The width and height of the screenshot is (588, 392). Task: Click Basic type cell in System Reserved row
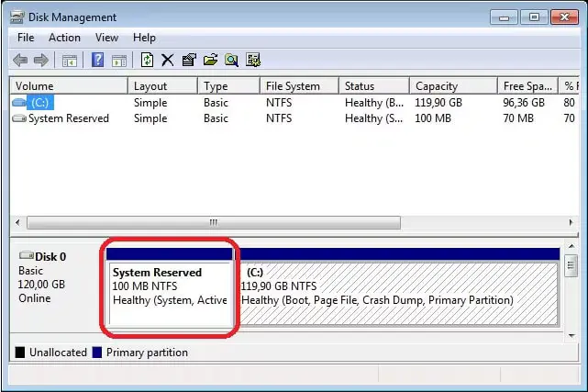(216, 118)
